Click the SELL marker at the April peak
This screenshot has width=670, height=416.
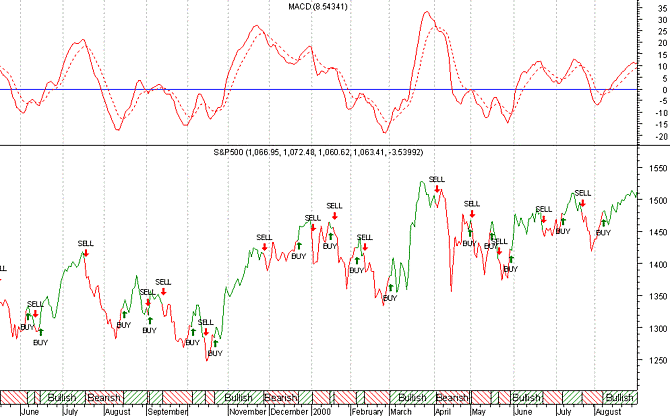click(x=437, y=185)
